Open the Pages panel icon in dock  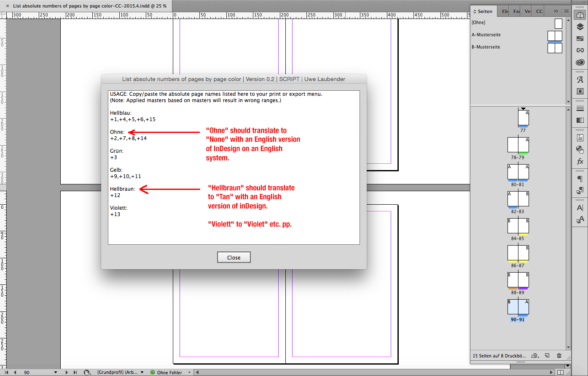[580, 15]
